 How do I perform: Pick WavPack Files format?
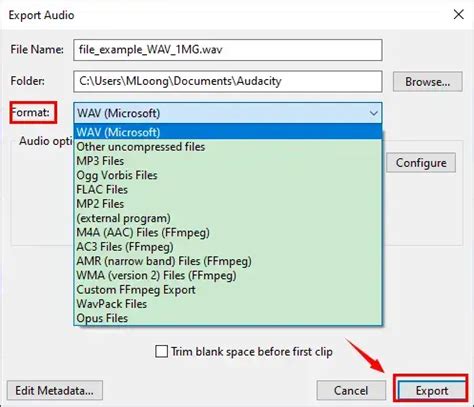[x=228, y=304]
